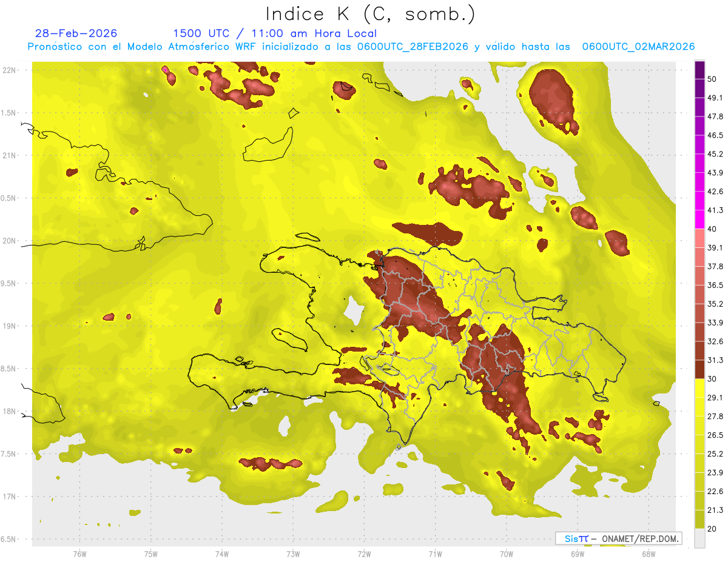Screen dimensions: 728x562
Task: Select the colorbar value '47.8'
Action: click(715, 116)
